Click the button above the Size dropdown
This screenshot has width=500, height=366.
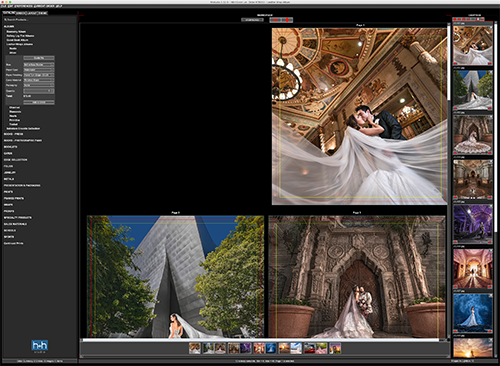39,58
